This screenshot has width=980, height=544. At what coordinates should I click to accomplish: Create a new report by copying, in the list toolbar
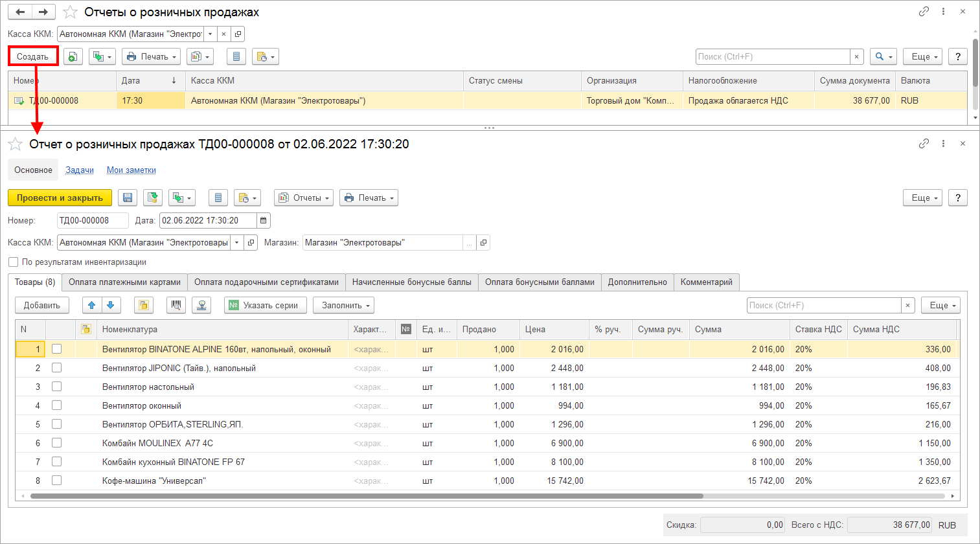coord(73,57)
